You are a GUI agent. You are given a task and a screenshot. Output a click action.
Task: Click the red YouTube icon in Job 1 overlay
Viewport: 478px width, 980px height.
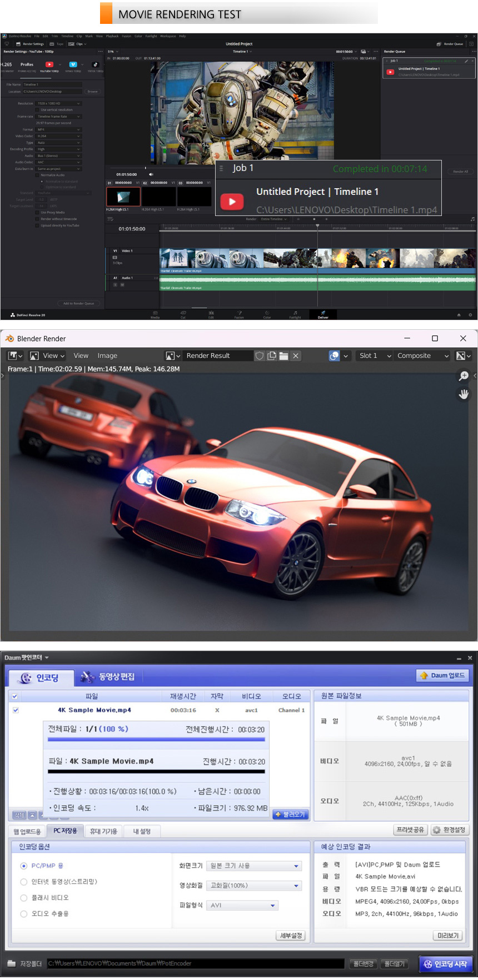232,202
